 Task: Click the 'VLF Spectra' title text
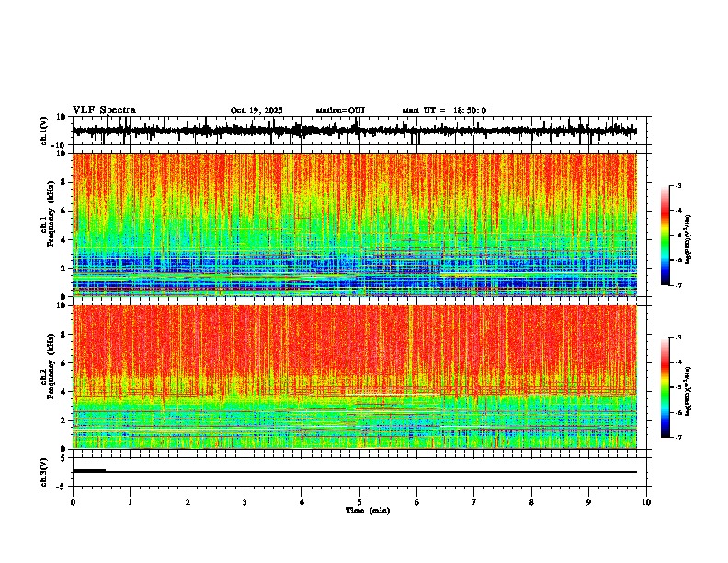point(104,110)
